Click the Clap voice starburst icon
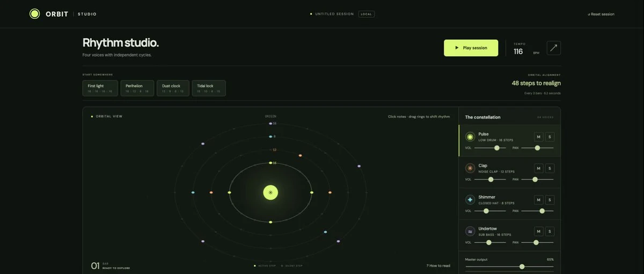644x274 pixels. [x=470, y=168]
